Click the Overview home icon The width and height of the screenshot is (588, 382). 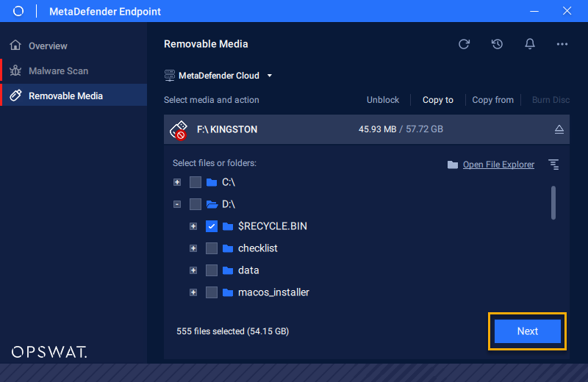coord(15,46)
